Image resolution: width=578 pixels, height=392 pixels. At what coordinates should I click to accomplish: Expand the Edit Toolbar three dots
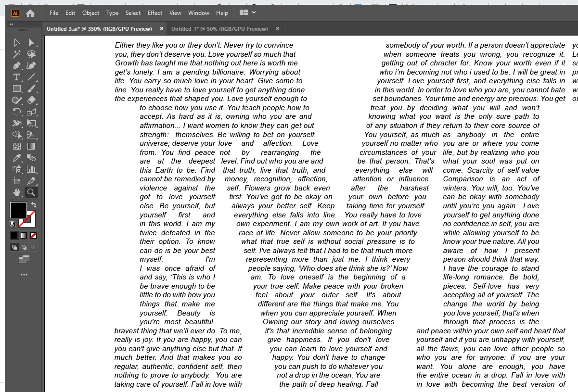coord(24,275)
